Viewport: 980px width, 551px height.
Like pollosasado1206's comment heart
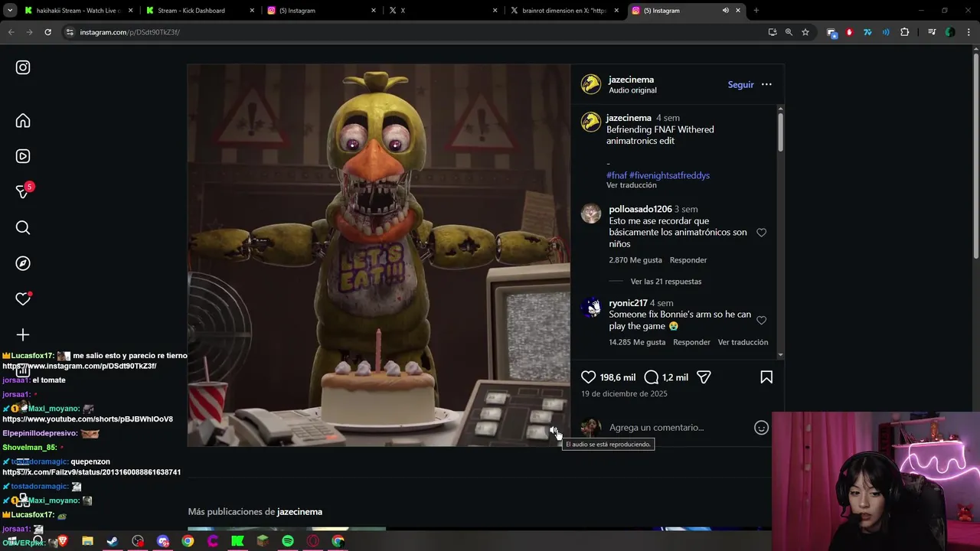click(761, 233)
